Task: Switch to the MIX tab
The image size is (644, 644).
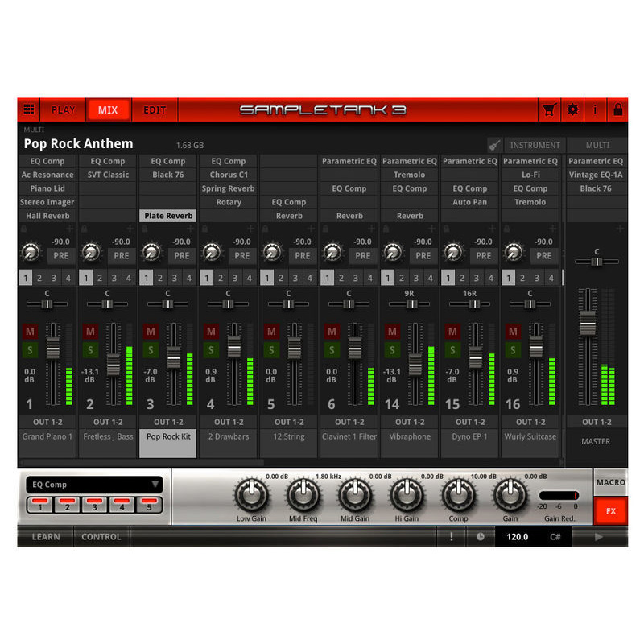Action: 108,109
